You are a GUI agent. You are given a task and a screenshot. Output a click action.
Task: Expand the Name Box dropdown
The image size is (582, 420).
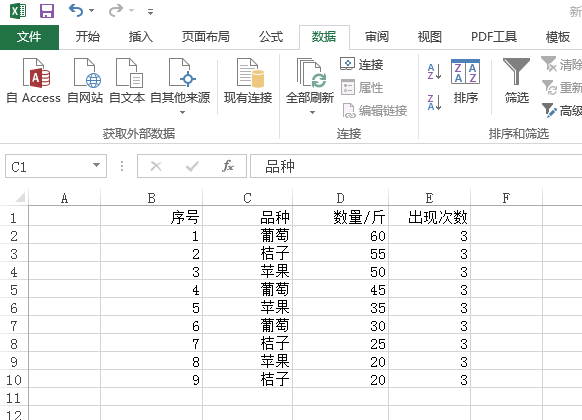pyautogui.click(x=97, y=165)
